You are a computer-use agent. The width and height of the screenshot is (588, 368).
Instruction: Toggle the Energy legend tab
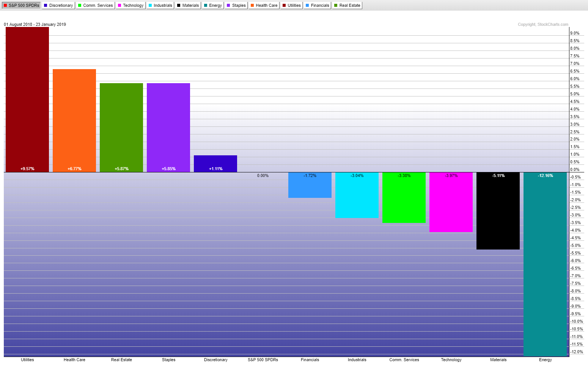(213, 5)
